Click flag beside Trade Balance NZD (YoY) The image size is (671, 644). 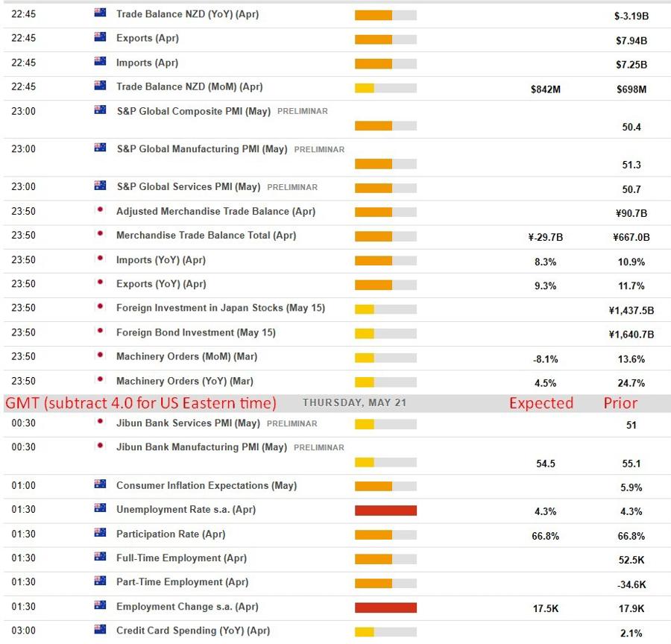pos(100,13)
